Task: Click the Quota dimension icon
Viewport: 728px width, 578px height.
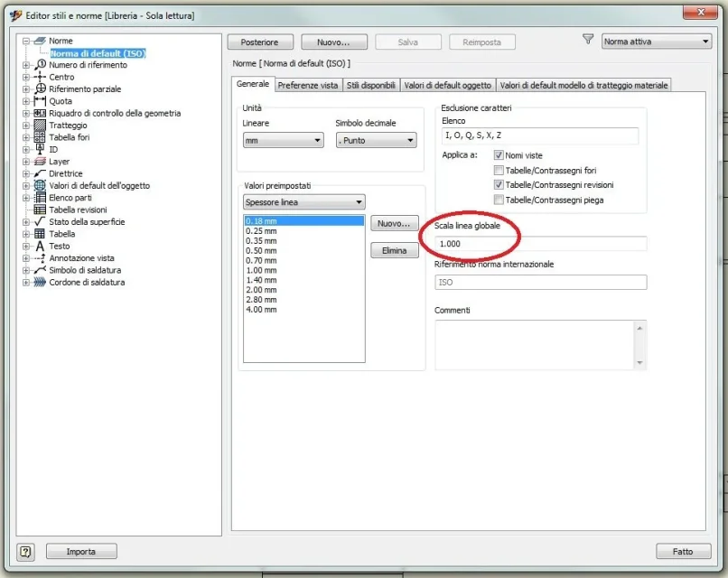Action: pyautogui.click(x=40, y=101)
